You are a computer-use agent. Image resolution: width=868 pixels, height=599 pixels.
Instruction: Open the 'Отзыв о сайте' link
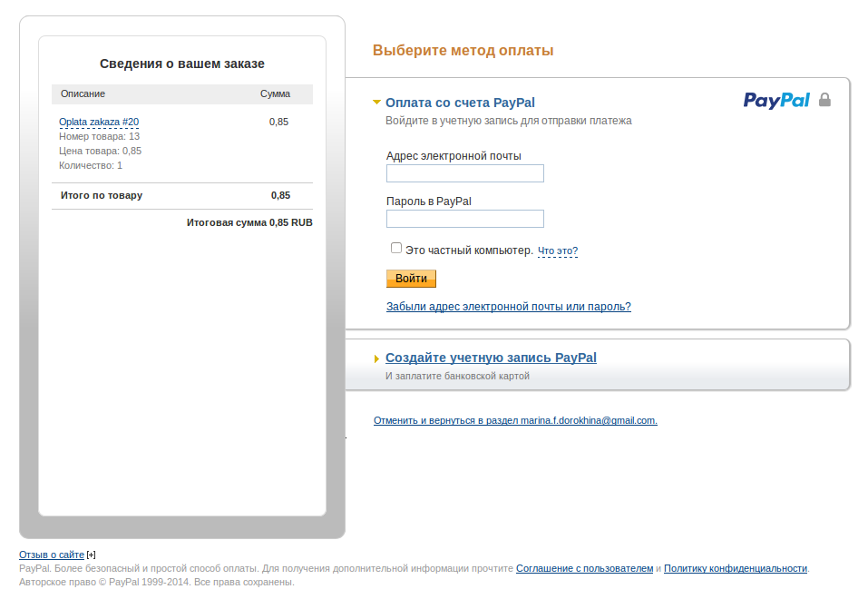coord(52,555)
